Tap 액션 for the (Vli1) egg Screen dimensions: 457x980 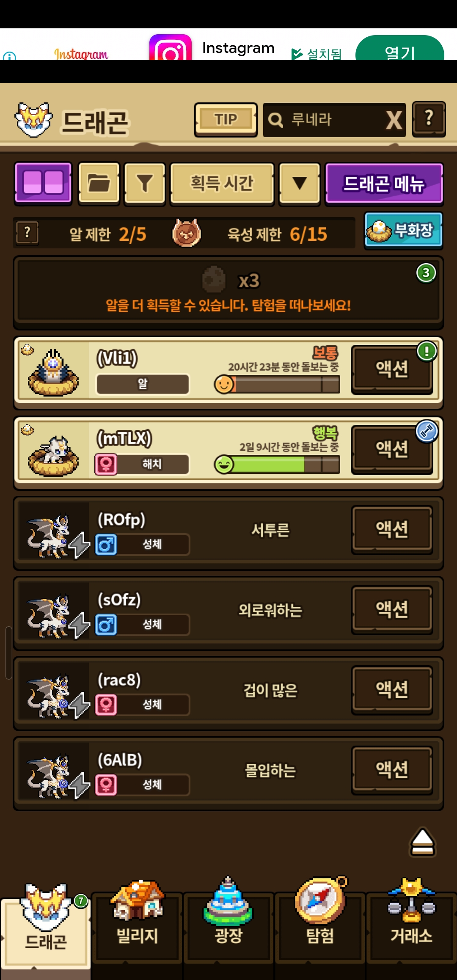(392, 369)
